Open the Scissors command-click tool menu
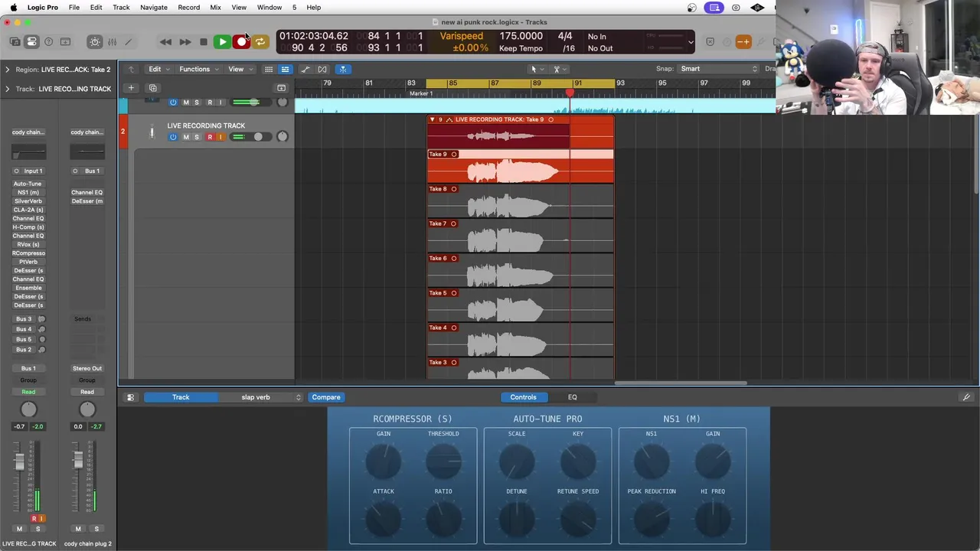The height and width of the screenshot is (551, 980). click(x=559, y=70)
